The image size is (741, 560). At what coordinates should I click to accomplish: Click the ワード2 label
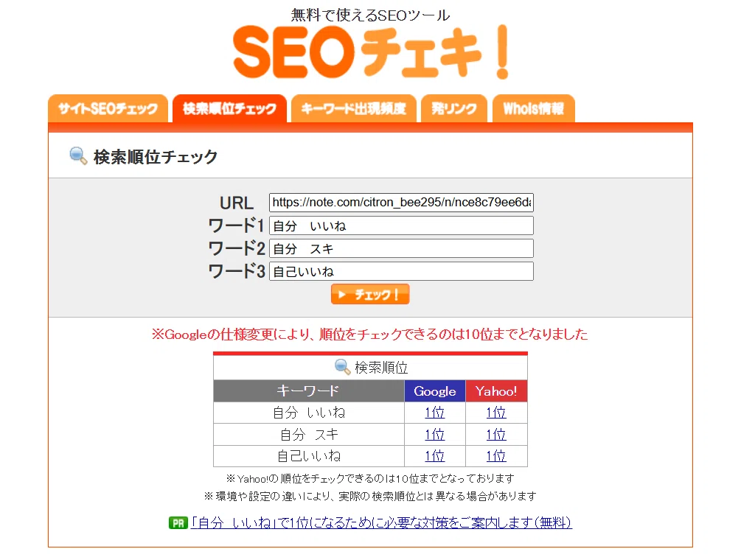tap(236, 248)
